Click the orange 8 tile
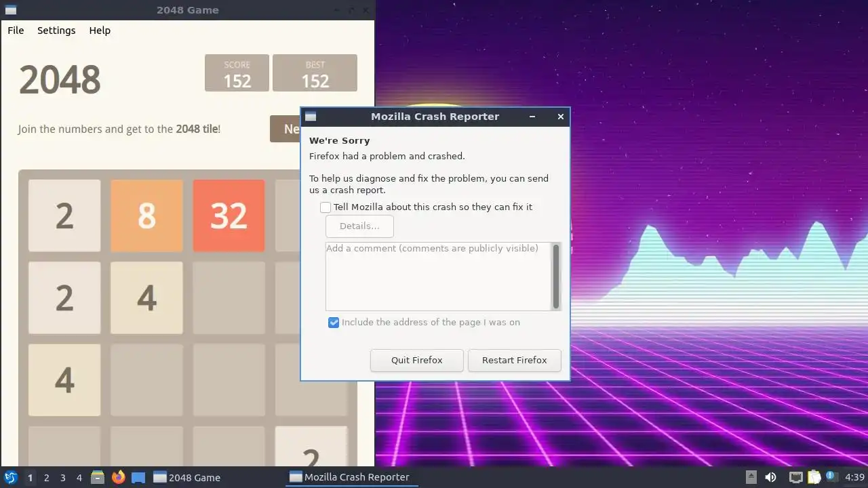Viewport: 868px width, 488px height. click(x=146, y=216)
